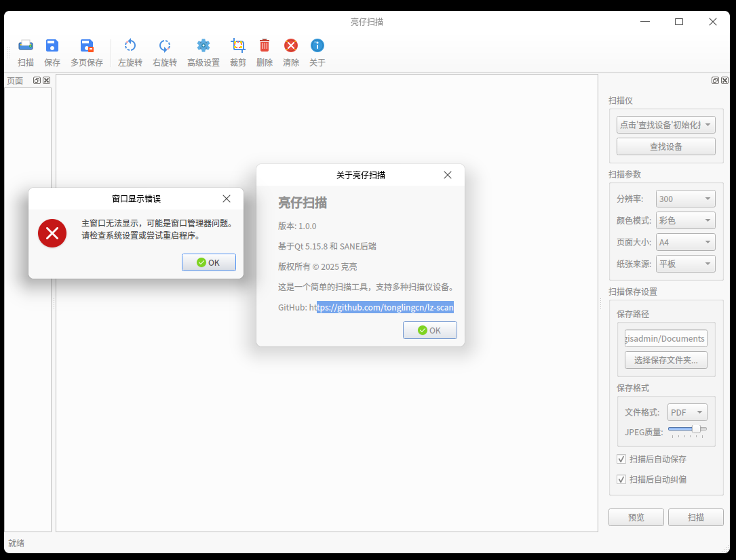Adjust the JPEG质量 slider handle

pos(696,428)
